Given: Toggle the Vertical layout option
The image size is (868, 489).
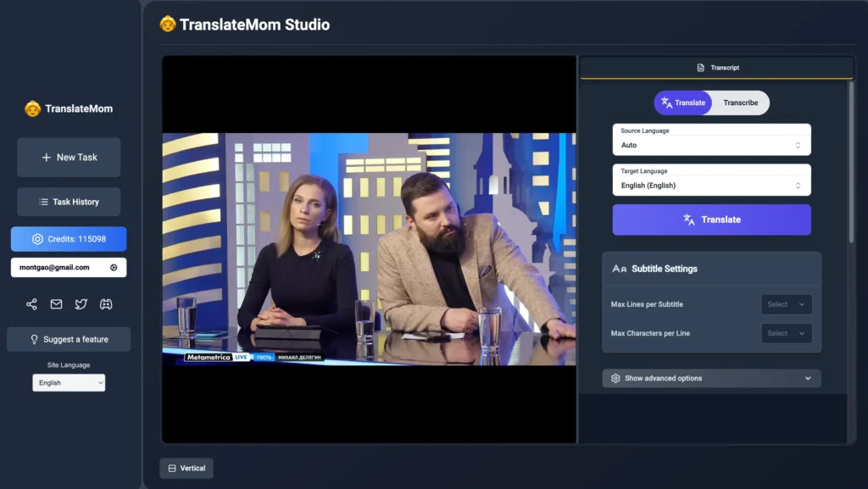Looking at the screenshot, I should pos(186,467).
